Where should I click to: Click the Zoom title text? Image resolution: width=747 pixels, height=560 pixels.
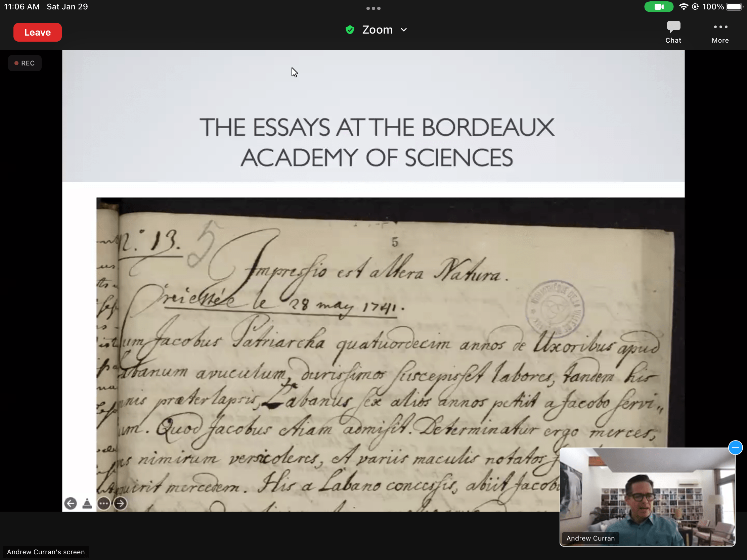point(377,30)
